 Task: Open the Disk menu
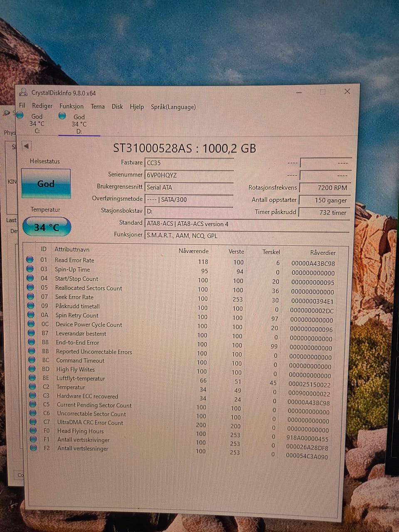coord(117,107)
